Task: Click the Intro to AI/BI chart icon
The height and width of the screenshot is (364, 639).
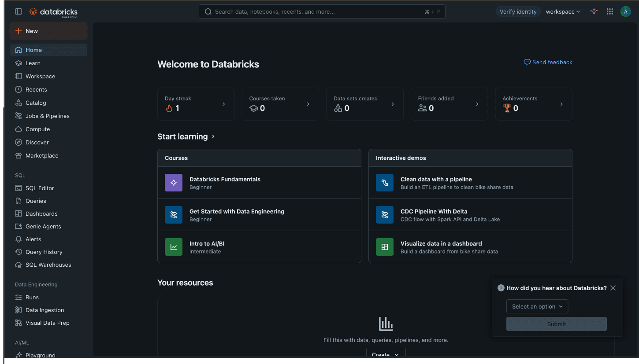Action: [174, 247]
